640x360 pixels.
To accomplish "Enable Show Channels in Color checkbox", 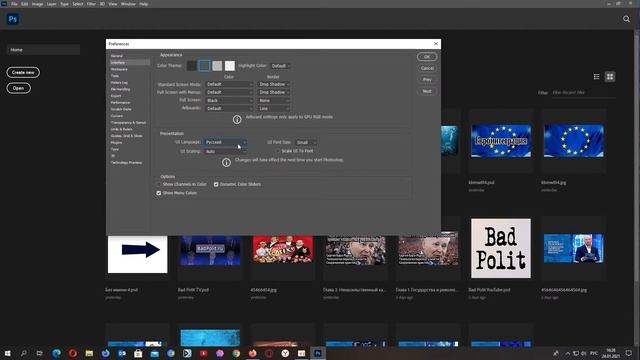I will [159, 184].
